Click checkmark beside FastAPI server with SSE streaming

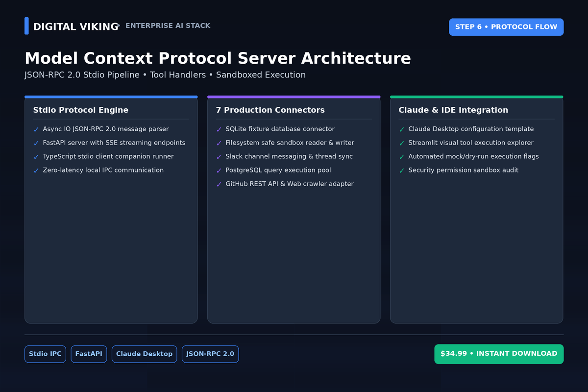(36, 143)
